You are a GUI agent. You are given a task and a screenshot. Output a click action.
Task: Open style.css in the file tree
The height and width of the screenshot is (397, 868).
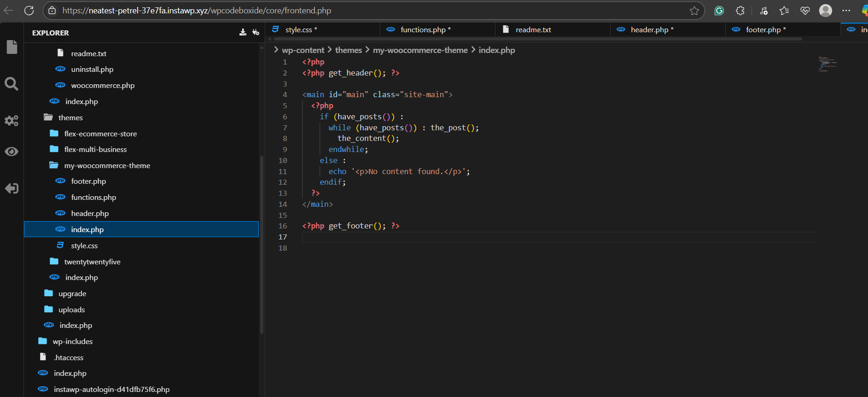(84, 245)
